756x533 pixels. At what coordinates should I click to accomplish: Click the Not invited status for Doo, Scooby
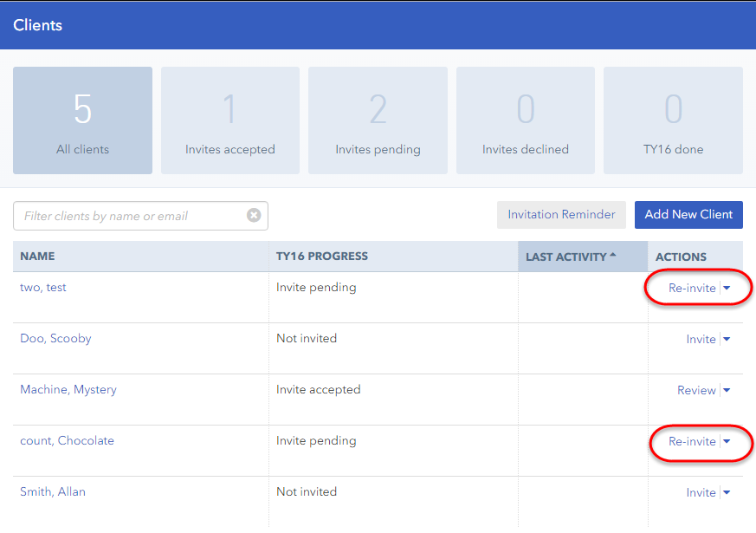click(307, 339)
